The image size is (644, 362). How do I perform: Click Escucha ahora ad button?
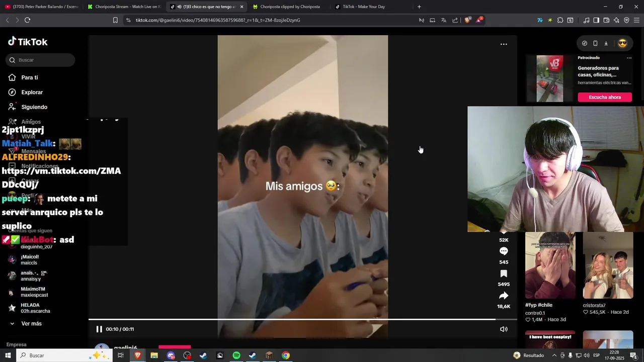click(605, 97)
